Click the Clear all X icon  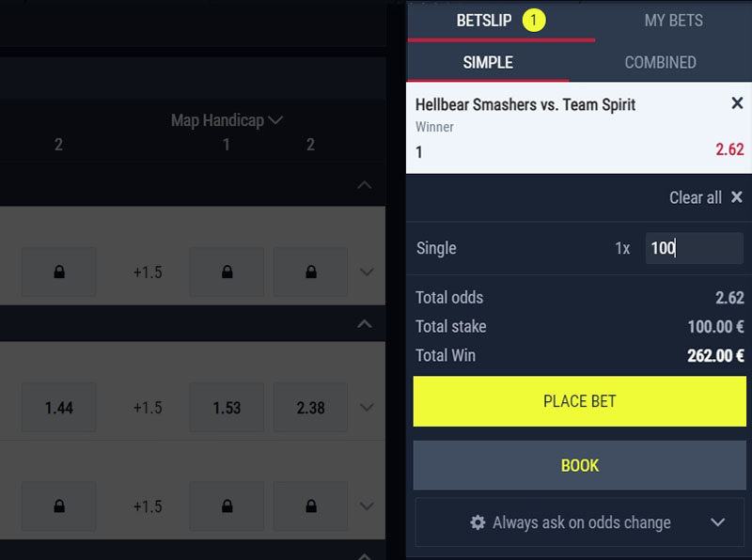[737, 197]
